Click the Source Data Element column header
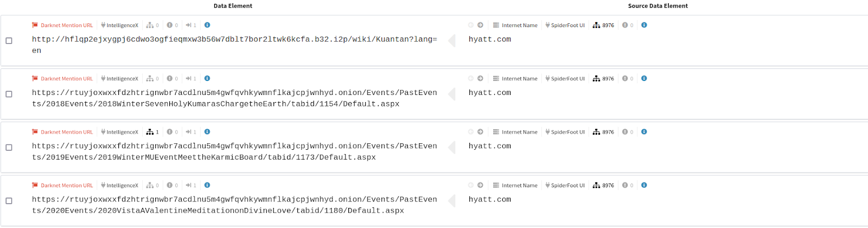Screen dimensions: 868x228 [x=658, y=6]
